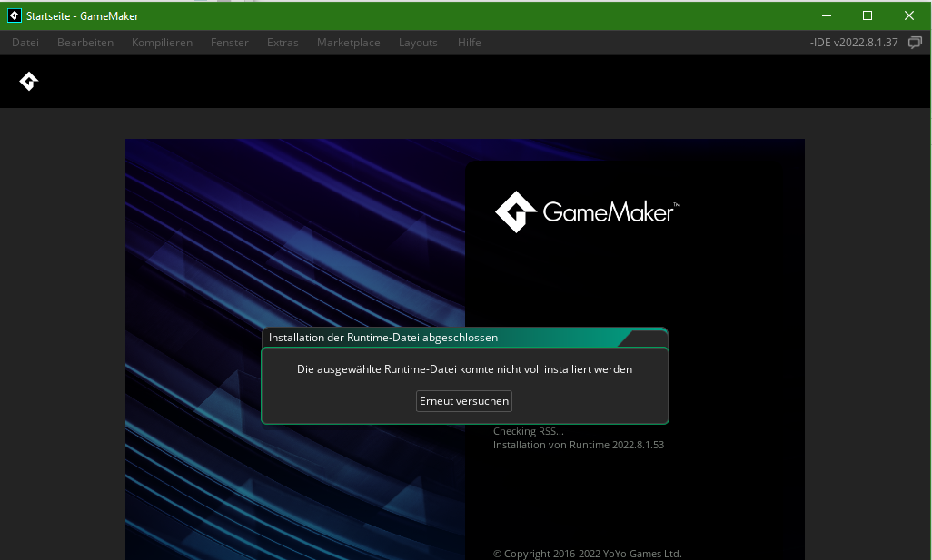
Task: Show the Layouts menu
Action: point(418,43)
